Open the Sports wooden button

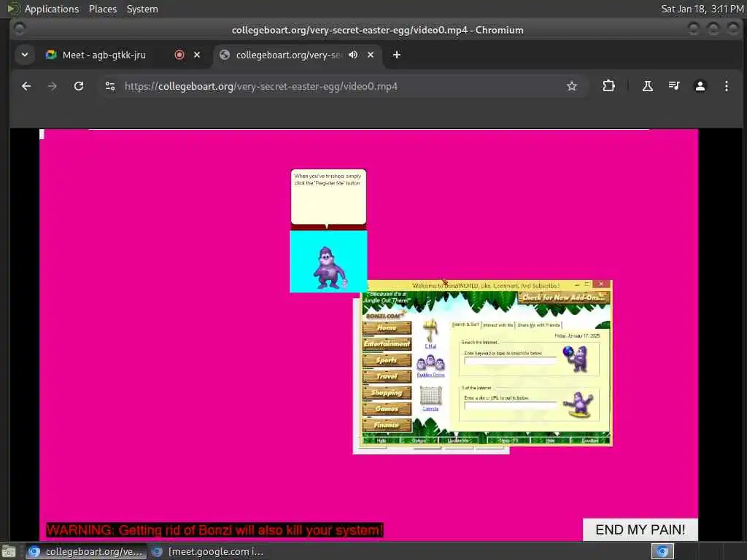(387, 360)
